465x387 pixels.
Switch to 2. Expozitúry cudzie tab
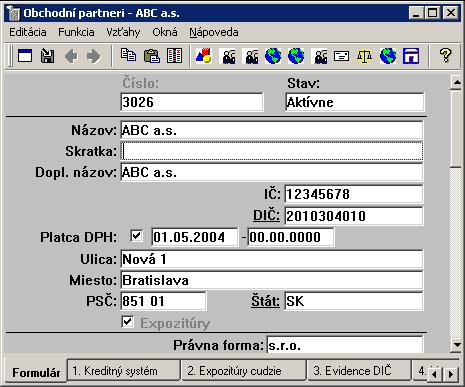(x=244, y=370)
